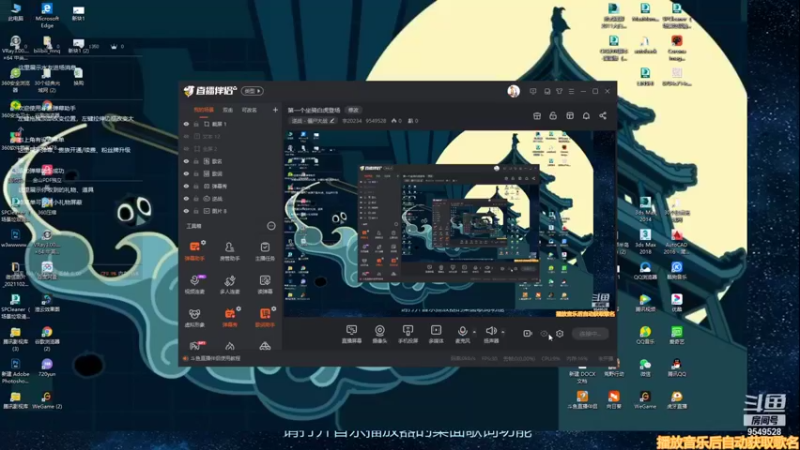Open the 读弹幕 tool
This screenshot has width=800, height=450.
coord(265,284)
